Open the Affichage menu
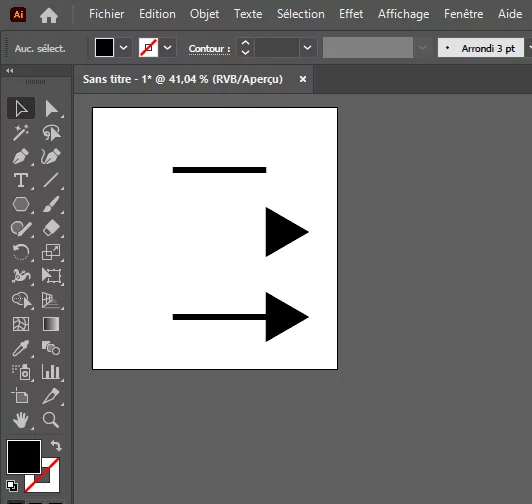This screenshot has height=504, width=532. [403, 14]
